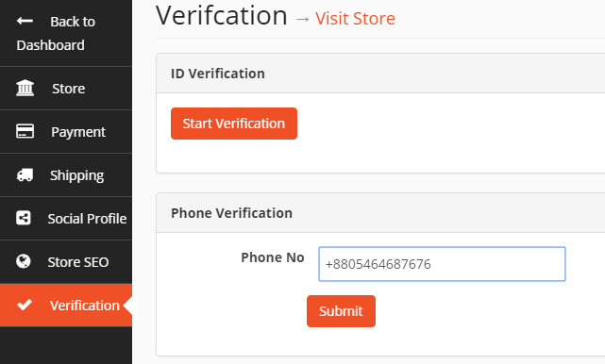Viewport: 605px width, 364px height.
Task: Click the Start Verification button
Action: click(234, 124)
